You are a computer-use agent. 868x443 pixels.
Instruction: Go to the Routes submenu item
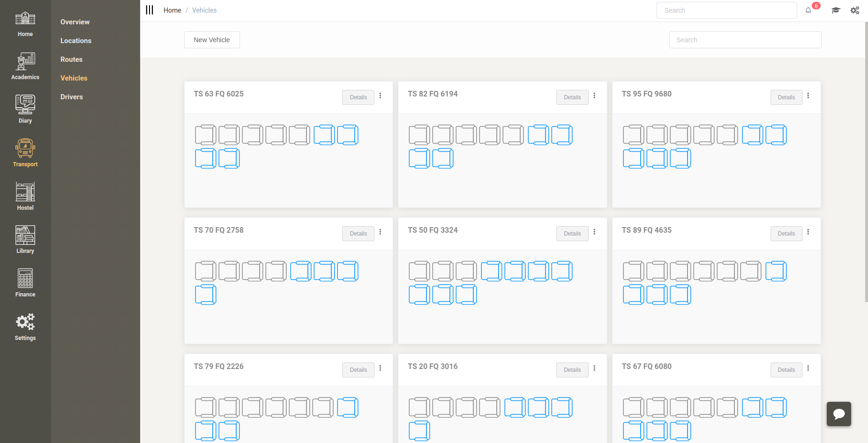tap(71, 59)
